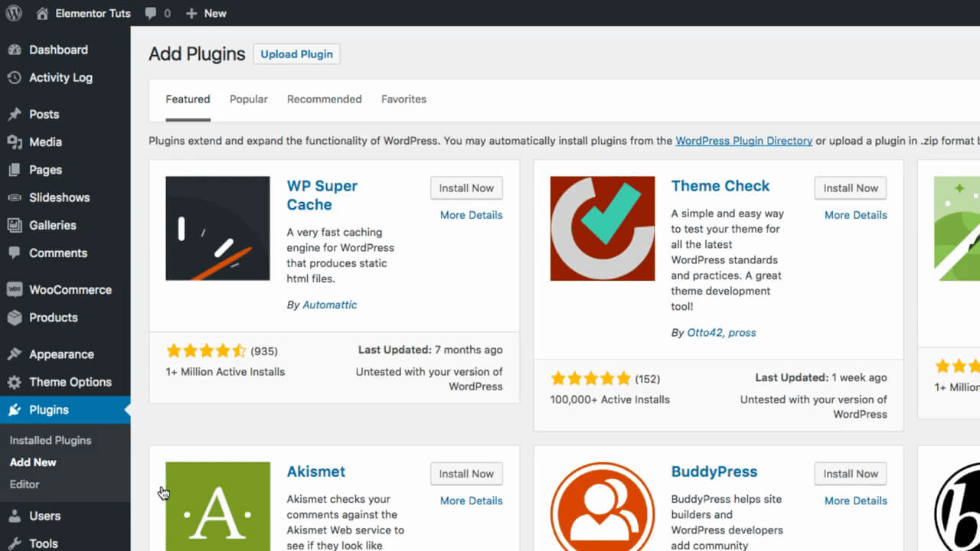The image size is (980, 551).
Task: Switch to the Recommended tab
Action: (324, 99)
